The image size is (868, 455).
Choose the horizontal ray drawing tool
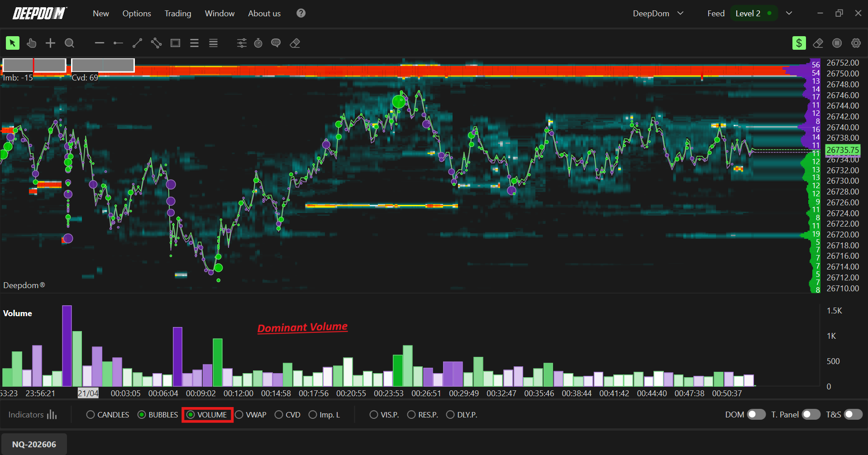(118, 43)
